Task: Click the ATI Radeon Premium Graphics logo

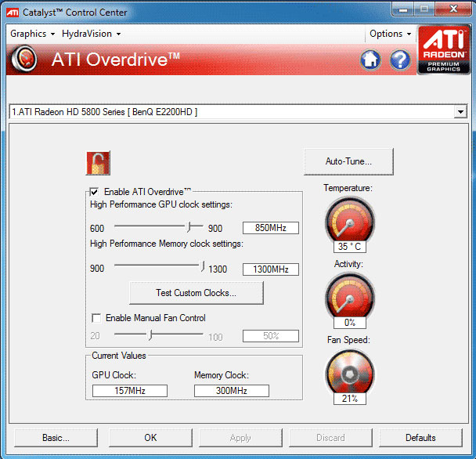Action: pyautogui.click(x=444, y=50)
